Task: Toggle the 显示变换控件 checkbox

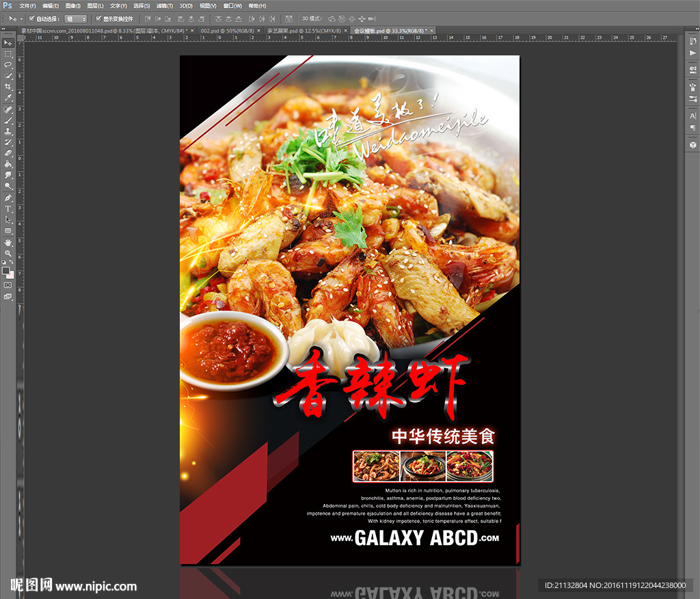Action: [x=98, y=18]
